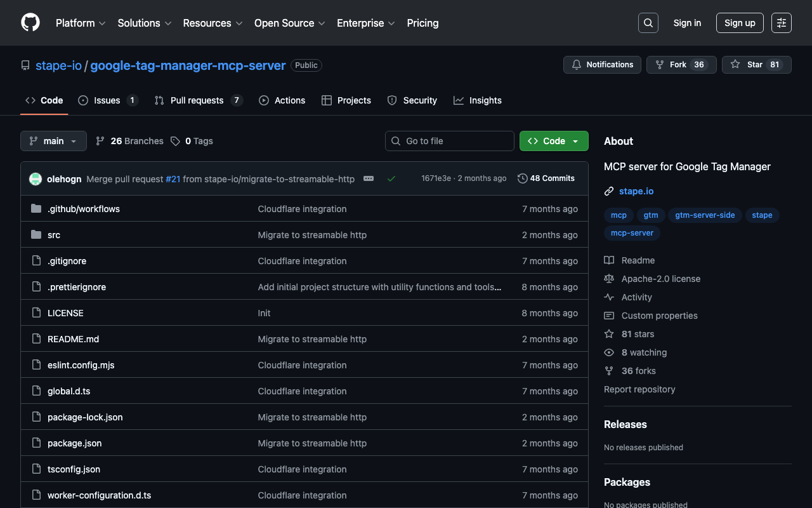Image resolution: width=812 pixels, height=508 pixels.
Task: Click the link icon next to stape.io
Action: point(609,191)
